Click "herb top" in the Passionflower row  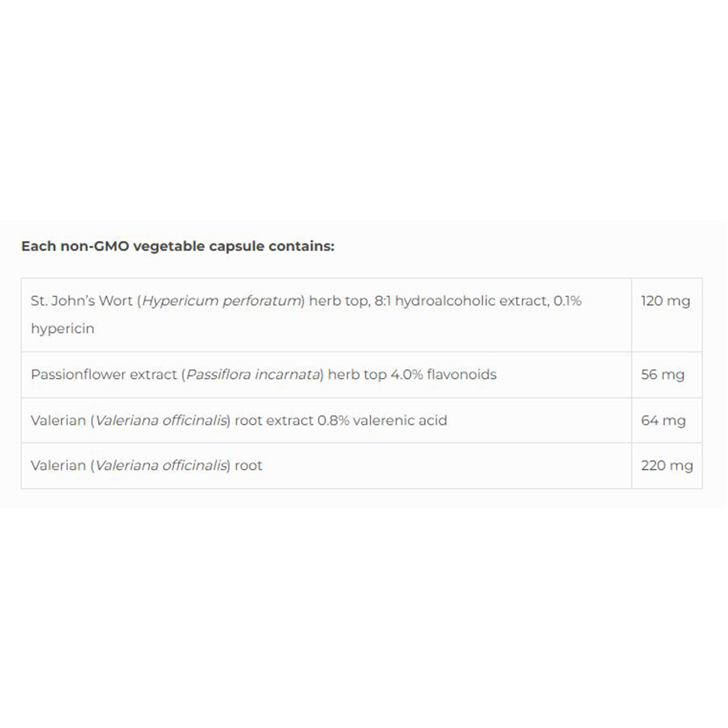coord(357,375)
